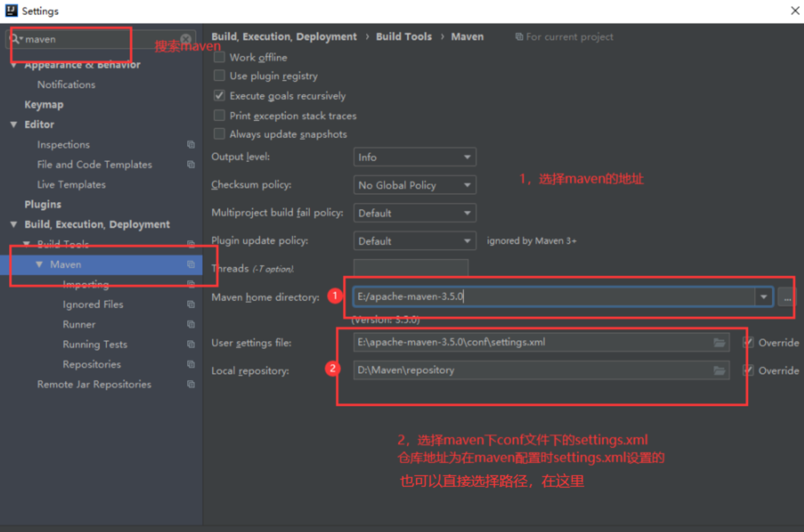Click project-level icon next to Ignored Files
The height and width of the screenshot is (532, 804).
tap(191, 304)
